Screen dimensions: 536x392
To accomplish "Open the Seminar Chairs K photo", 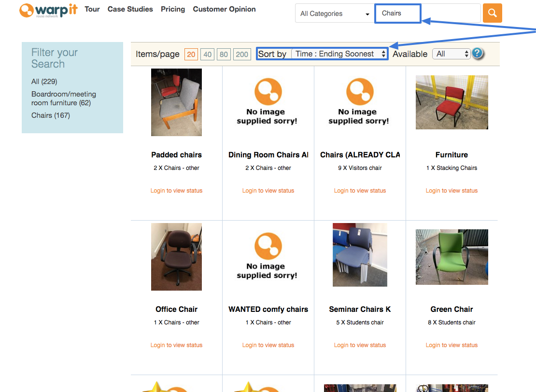I will click(x=360, y=254).
